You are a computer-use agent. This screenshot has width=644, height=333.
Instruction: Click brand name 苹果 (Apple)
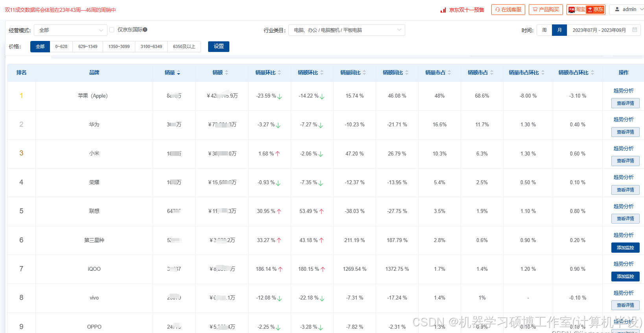pos(93,96)
